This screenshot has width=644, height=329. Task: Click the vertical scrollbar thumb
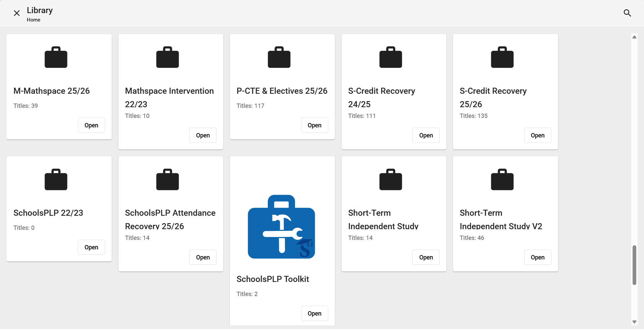tap(634, 265)
